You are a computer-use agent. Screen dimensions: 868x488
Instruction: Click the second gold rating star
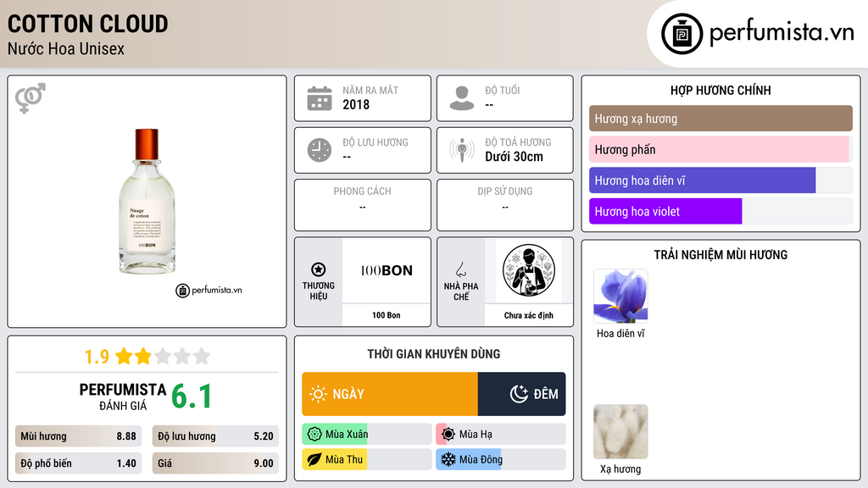coord(143,356)
